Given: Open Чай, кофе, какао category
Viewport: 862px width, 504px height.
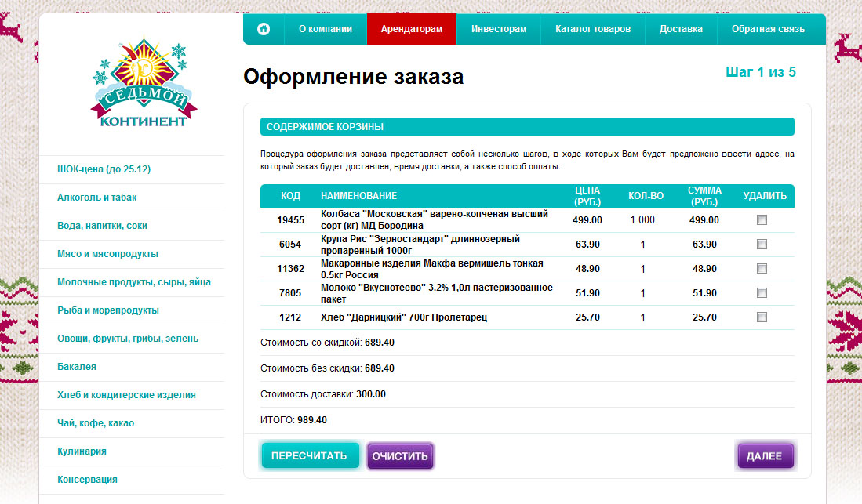Looking at the screenshot, I should [96, 423].
